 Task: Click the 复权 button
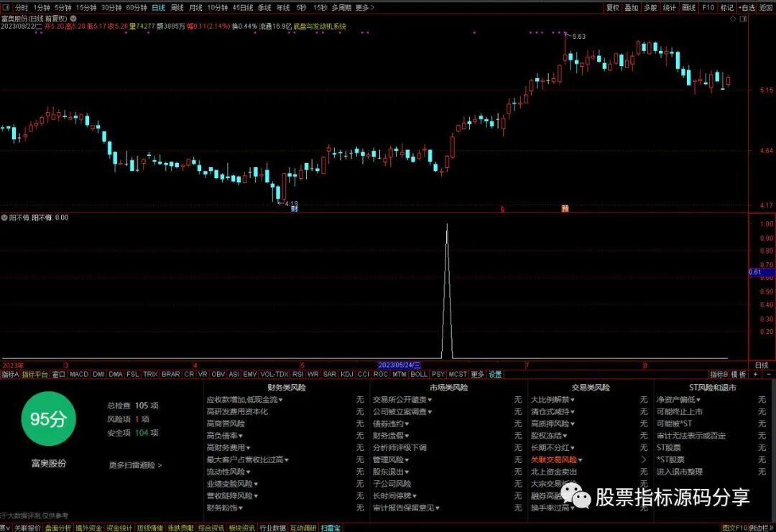613,7
